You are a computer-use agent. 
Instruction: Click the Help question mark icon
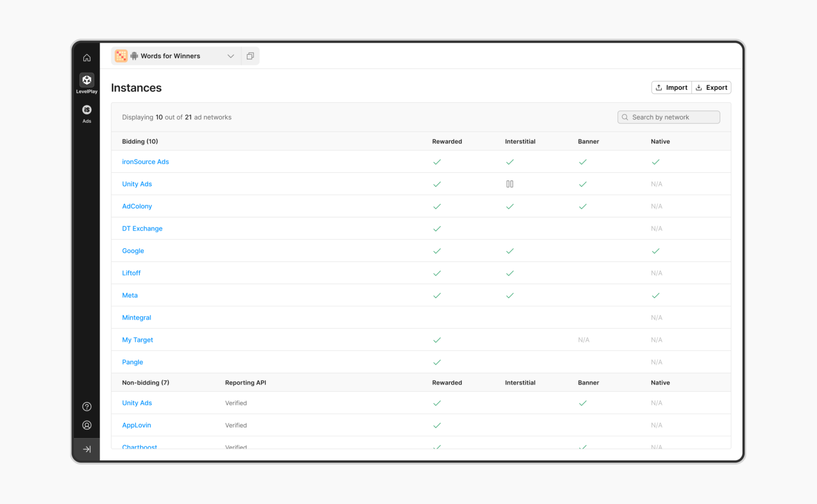pyautogui.click(x=87, y=406)
